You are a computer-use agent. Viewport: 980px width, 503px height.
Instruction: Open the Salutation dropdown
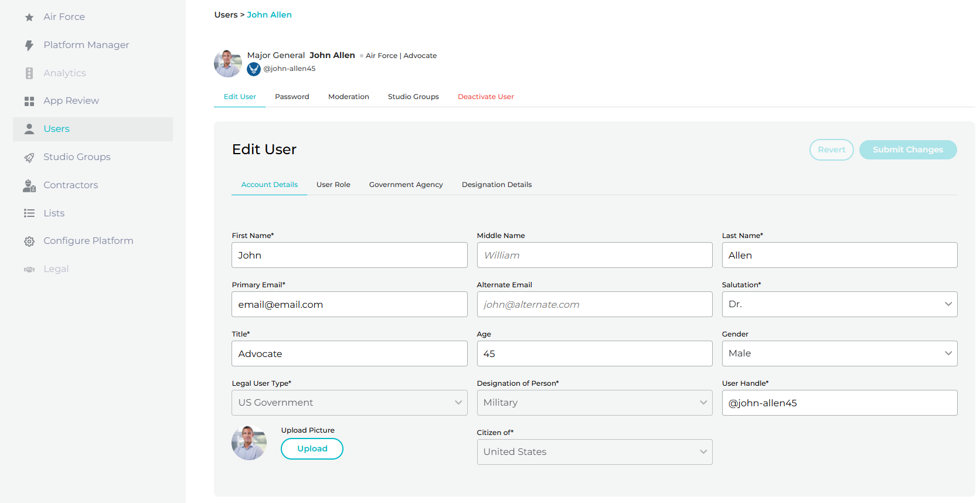click(x=839, y=304)
